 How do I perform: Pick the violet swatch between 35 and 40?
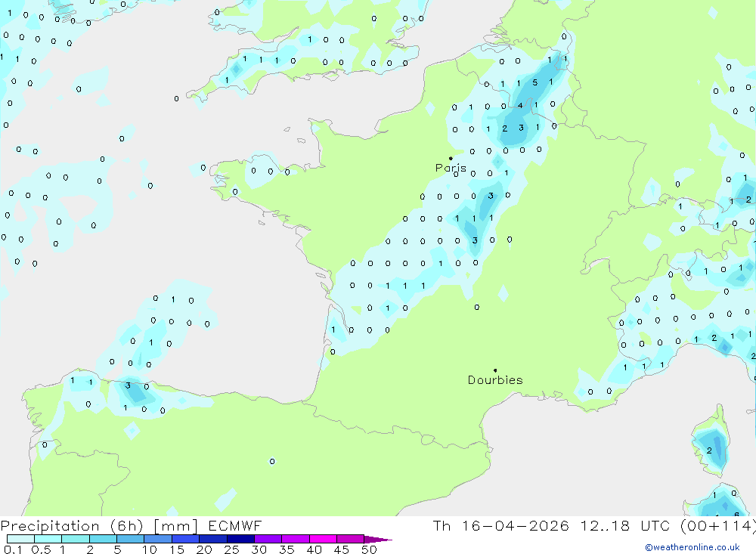click(296, 539)
